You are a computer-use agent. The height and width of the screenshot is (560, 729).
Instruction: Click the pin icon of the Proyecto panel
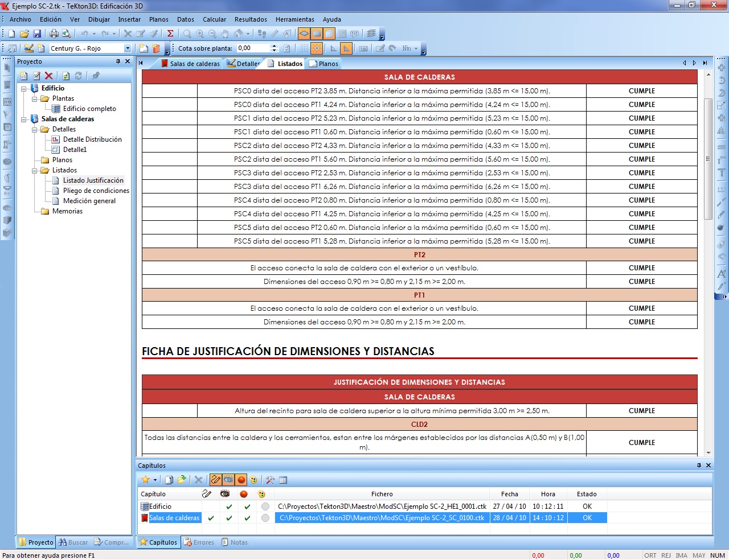[x=118, y=61]
